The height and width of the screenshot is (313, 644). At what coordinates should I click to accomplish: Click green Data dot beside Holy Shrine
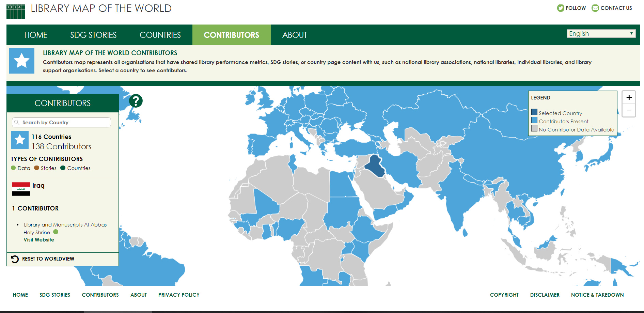[56, 232]
